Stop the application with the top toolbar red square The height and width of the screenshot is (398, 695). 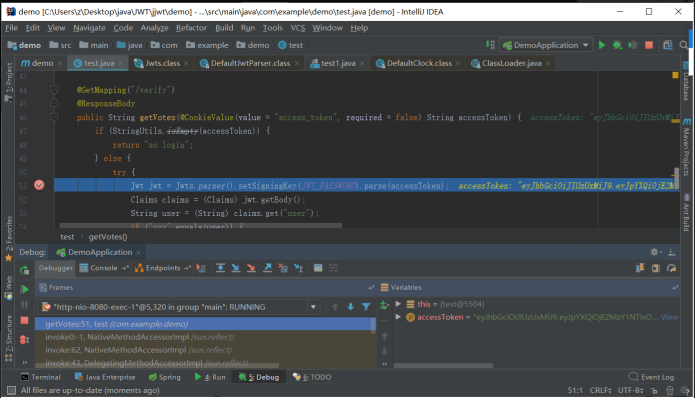[649, 45]
